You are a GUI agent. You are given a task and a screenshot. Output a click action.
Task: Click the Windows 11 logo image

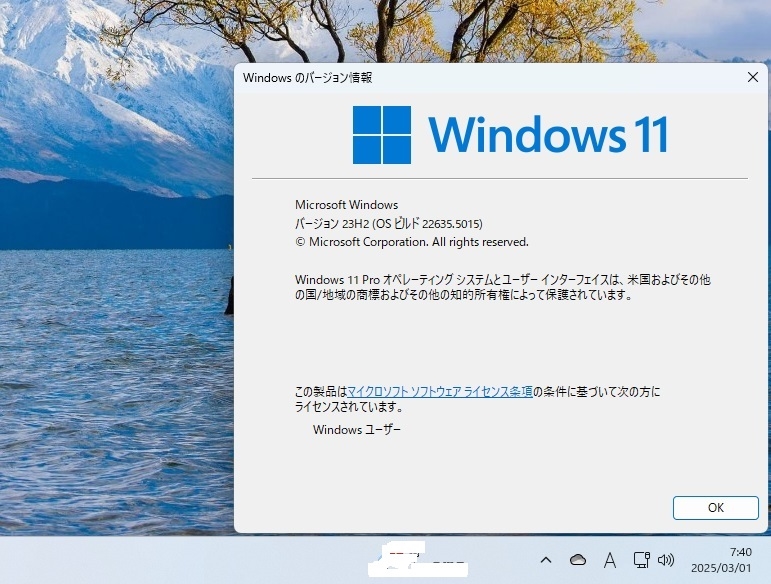pyautogui.click(x=510, y=134)
